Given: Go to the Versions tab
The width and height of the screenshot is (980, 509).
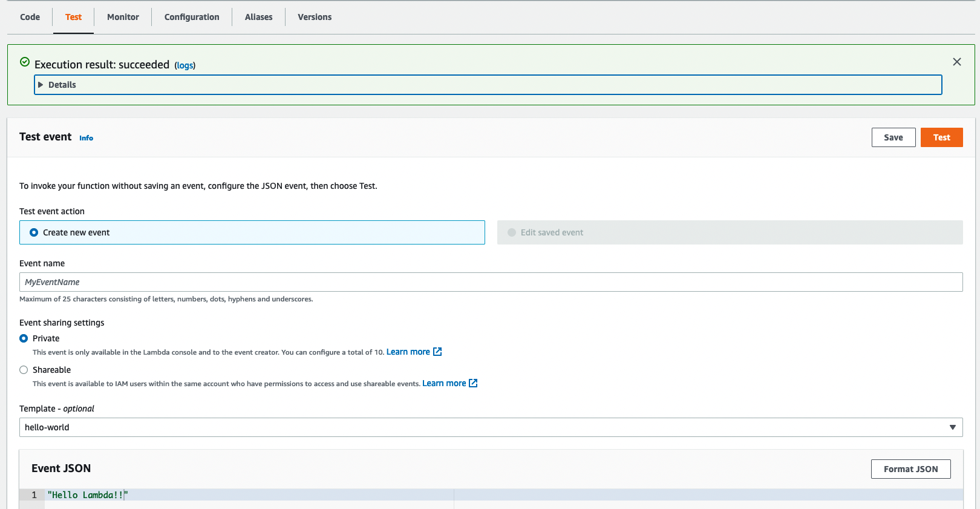Looking at the screenshot, I should (315, 17).
